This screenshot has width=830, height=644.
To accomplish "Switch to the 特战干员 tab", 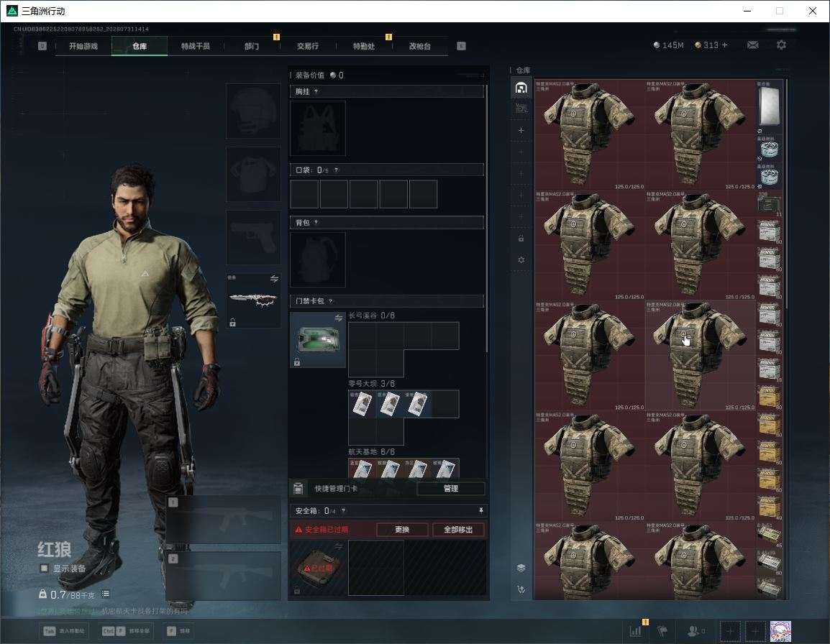I will (x=196, y=46).
